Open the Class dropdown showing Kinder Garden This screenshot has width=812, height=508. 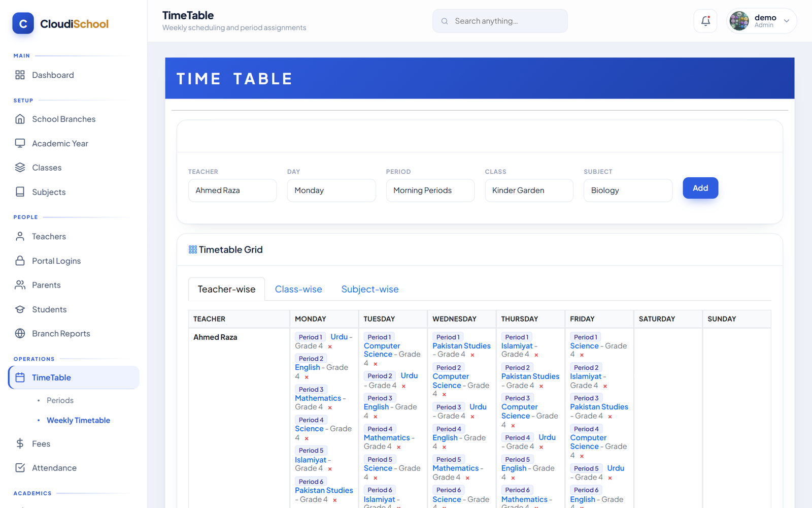point(529,190)
